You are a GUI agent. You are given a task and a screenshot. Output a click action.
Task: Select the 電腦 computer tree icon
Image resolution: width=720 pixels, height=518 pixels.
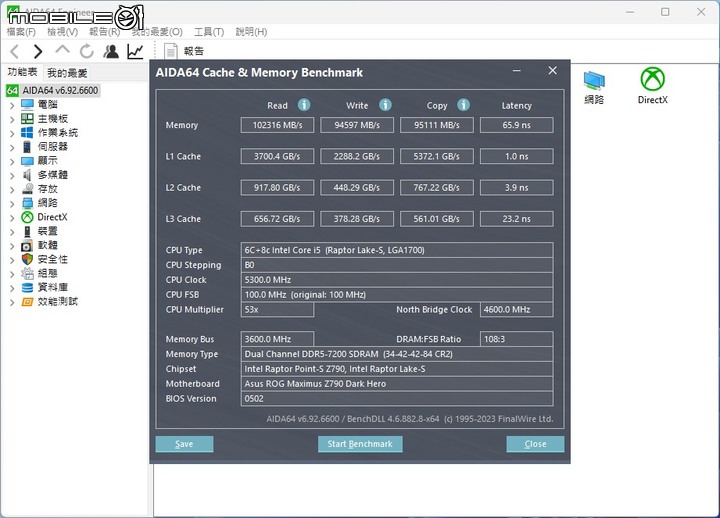click(x=27, y=105)
